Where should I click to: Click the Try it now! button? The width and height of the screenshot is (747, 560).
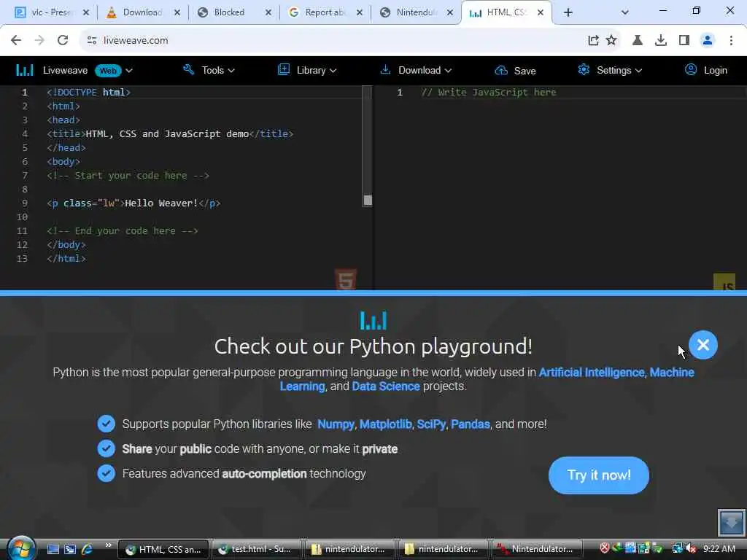(599, 475)
